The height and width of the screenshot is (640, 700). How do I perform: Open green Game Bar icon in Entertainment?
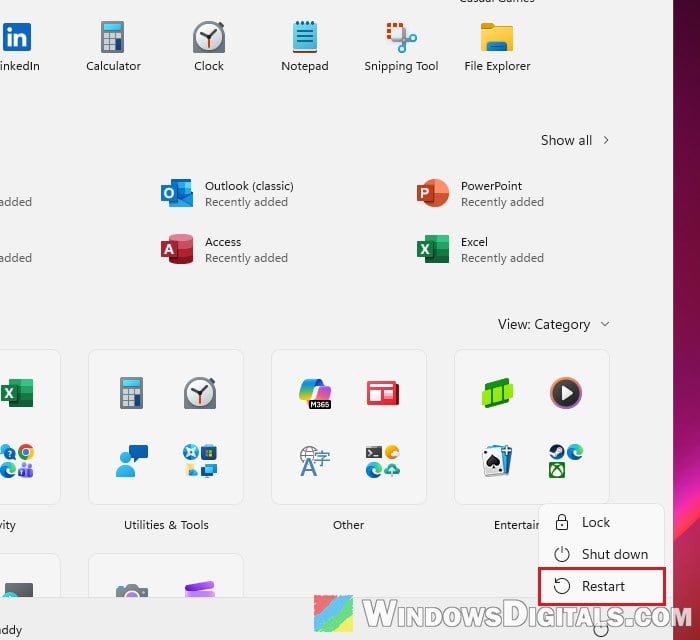[497, 393]
